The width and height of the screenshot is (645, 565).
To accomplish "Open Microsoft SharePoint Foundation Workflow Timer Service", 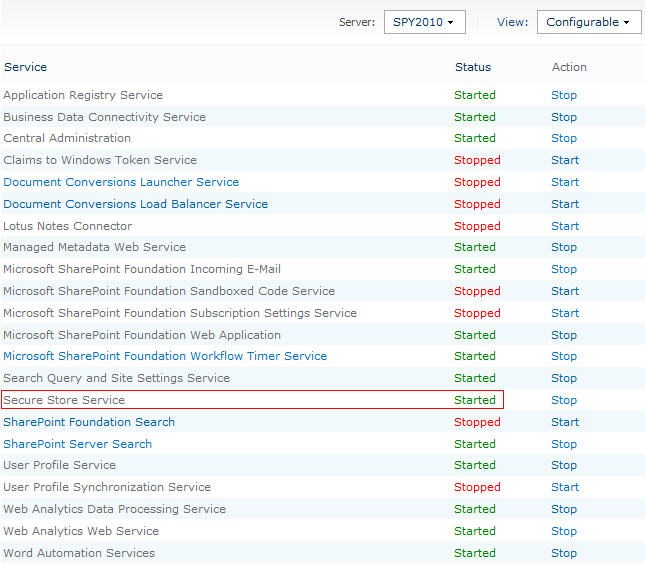I will [x=165, y=356].
